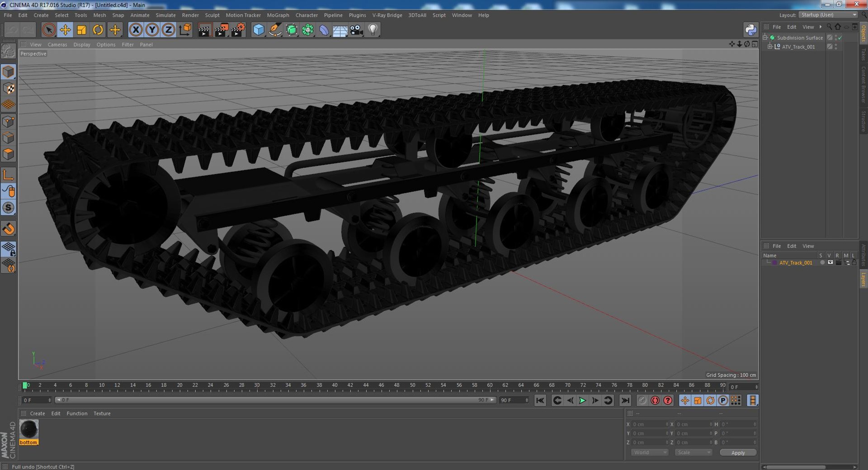Image resolution: width=868 pixels, height=470 pixels.
Task: Toggle Z axis lock
Action: 169,30
